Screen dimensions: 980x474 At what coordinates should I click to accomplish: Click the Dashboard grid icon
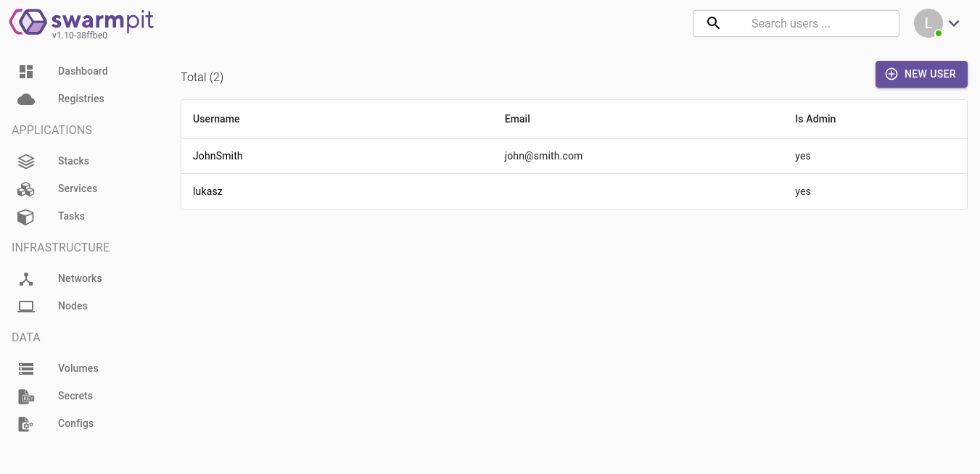(x=26, y=71)
